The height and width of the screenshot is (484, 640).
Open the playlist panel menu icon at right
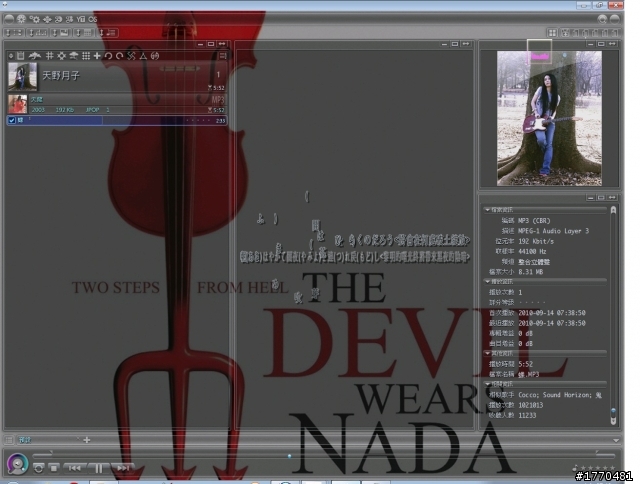pos(223,56)
